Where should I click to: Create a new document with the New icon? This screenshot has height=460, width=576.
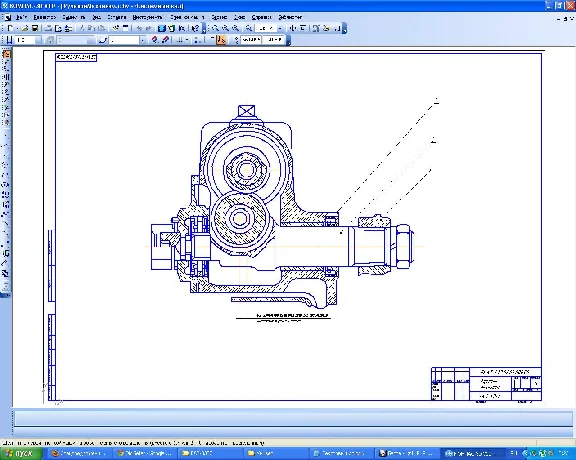coord(10,28)
